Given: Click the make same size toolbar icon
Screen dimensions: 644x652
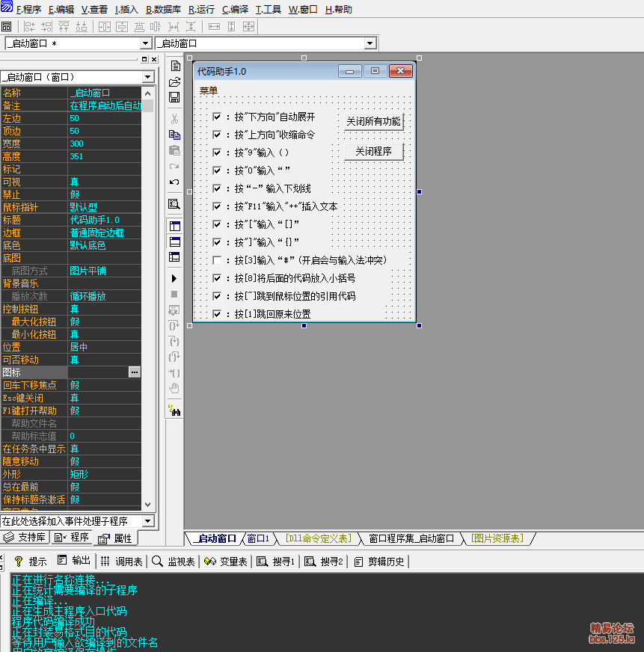Looking at the screenshot, I should [248, 27].
